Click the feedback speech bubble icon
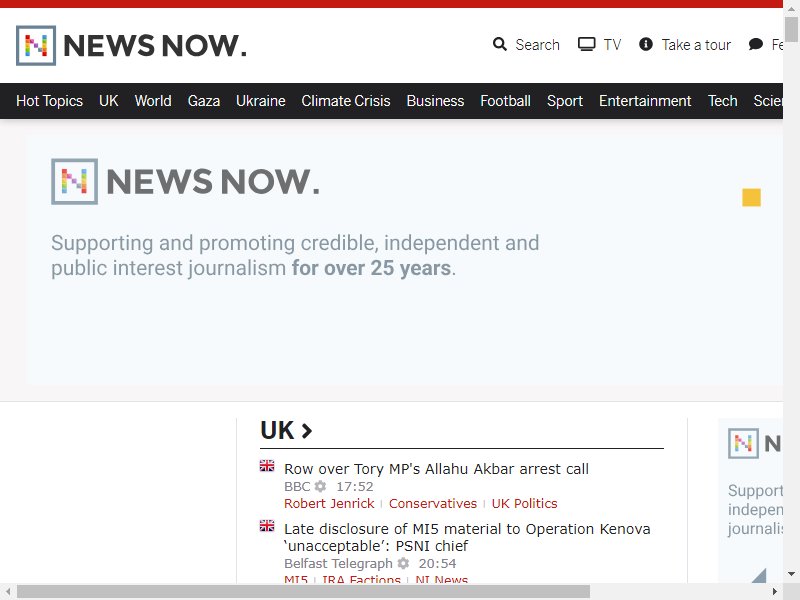Screen dimensions: 800x600 tap(756, 44)
